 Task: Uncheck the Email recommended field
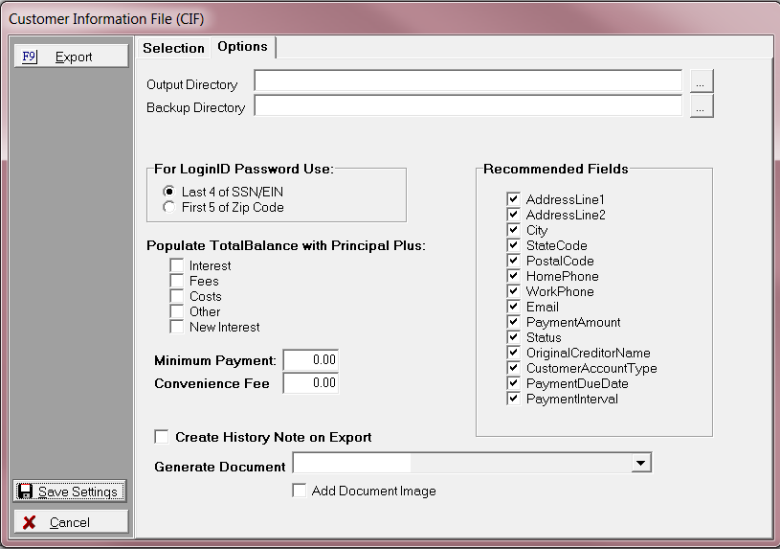(x=513, y=307)
